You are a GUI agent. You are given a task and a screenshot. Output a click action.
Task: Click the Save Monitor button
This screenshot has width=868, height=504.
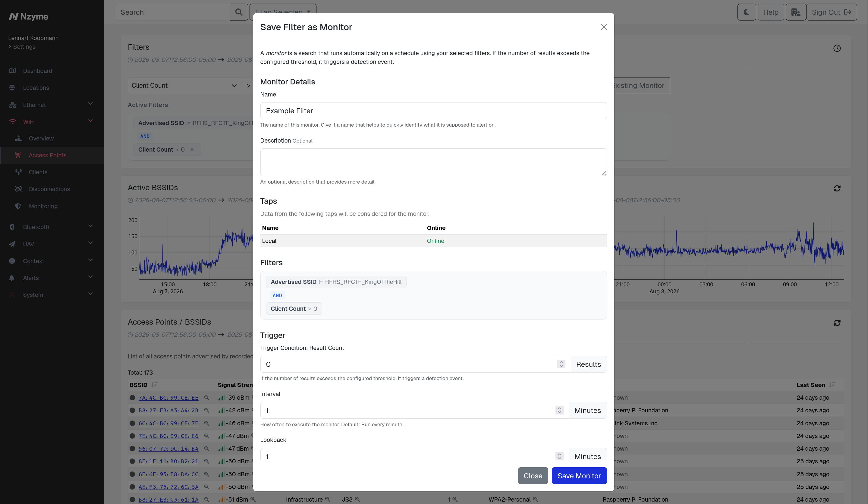(x=579, y=476)
